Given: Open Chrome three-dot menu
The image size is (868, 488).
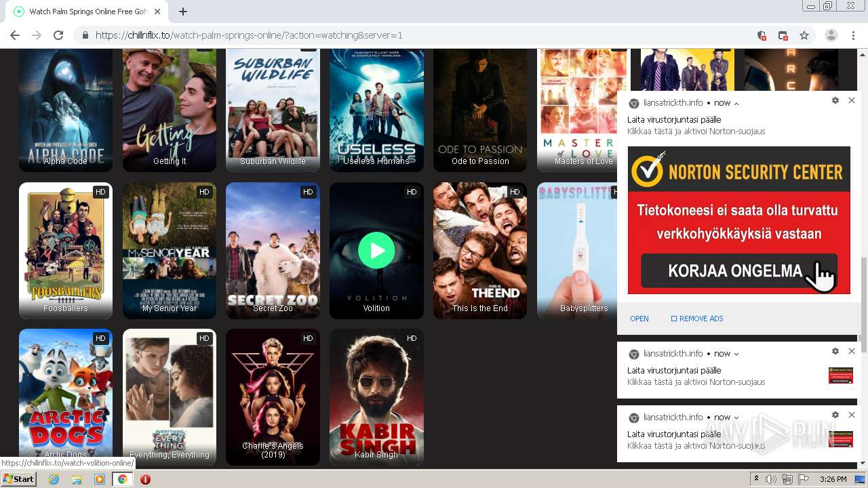Looking at the screenshot, I should [x=854, y=35].
